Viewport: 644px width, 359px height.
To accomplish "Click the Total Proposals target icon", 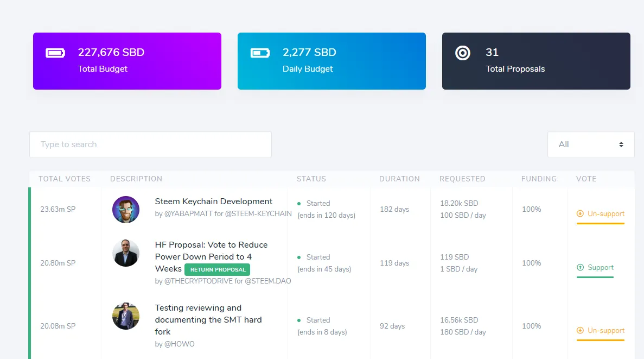I will tap(462, 53).
